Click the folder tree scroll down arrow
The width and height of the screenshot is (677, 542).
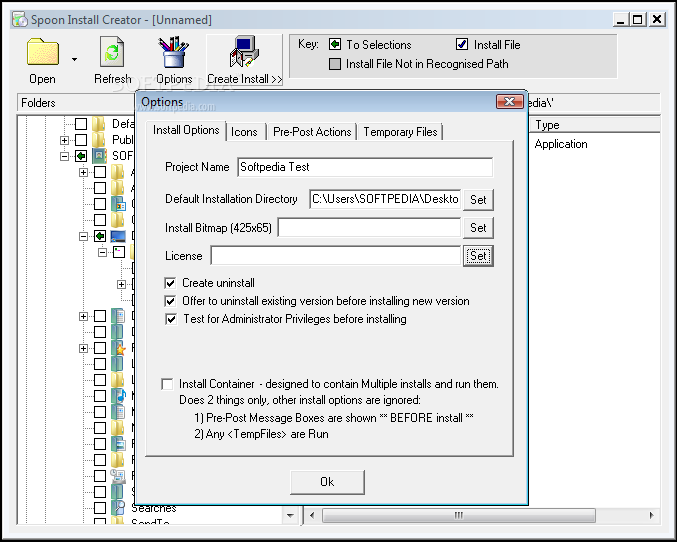(x=290, y=515)
